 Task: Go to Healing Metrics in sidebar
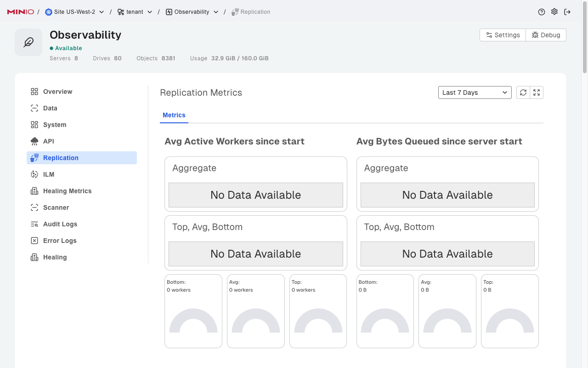[67, 191]
